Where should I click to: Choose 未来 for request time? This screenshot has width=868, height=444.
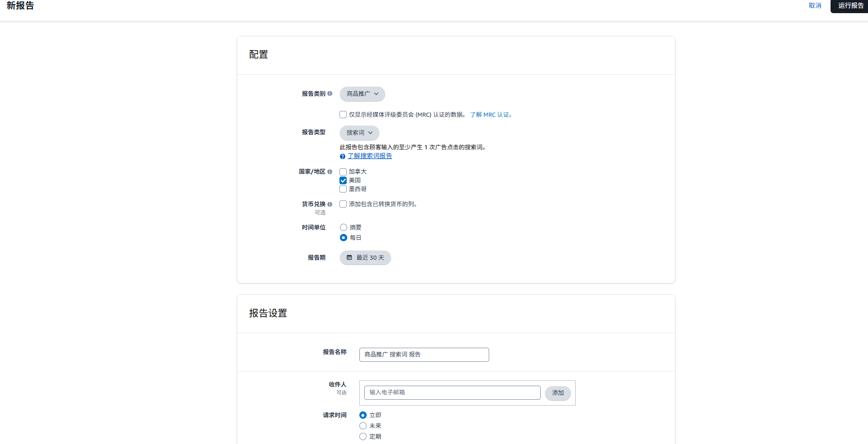coord(363,426)
